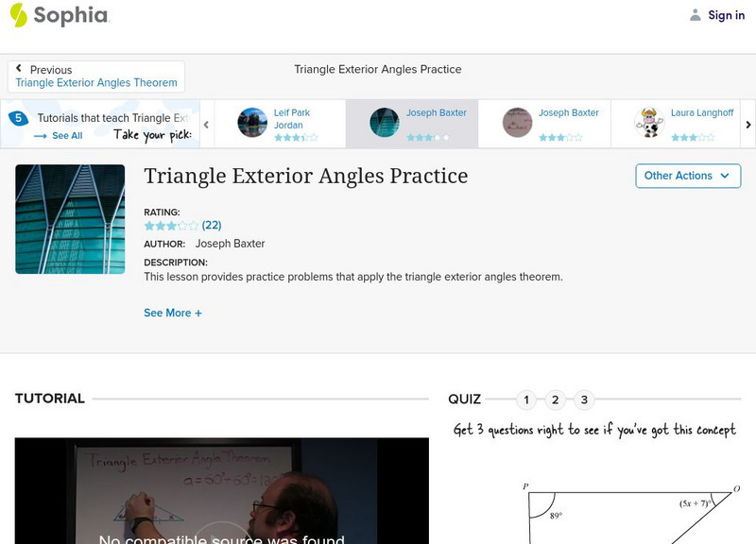Expand description with See More +
This screenshot has width=756, height=544.
173,313
